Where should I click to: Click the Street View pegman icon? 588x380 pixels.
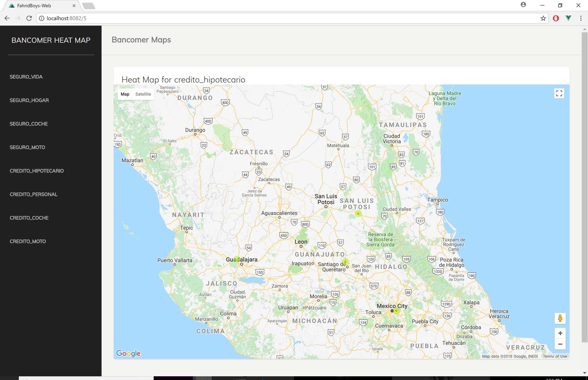560,318
